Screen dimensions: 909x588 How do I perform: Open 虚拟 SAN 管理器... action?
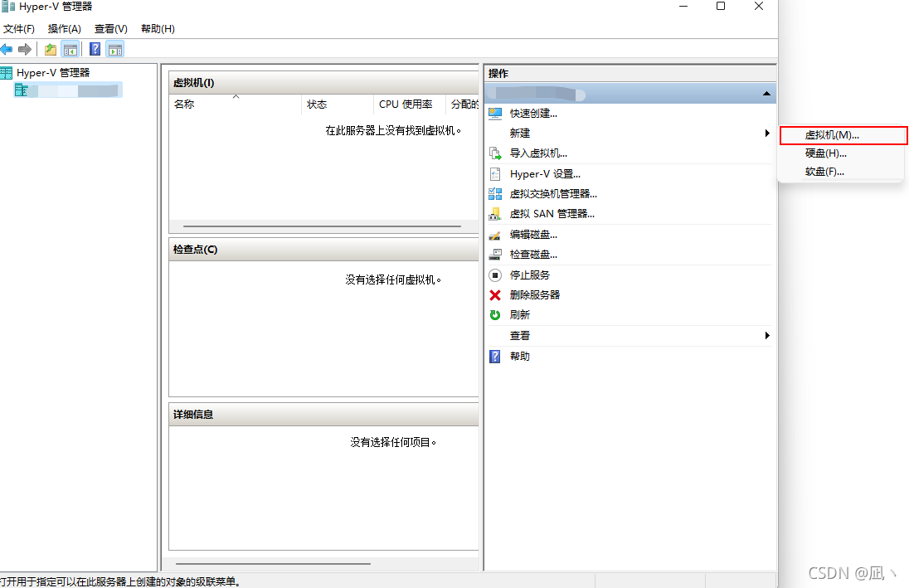(552, 214)
